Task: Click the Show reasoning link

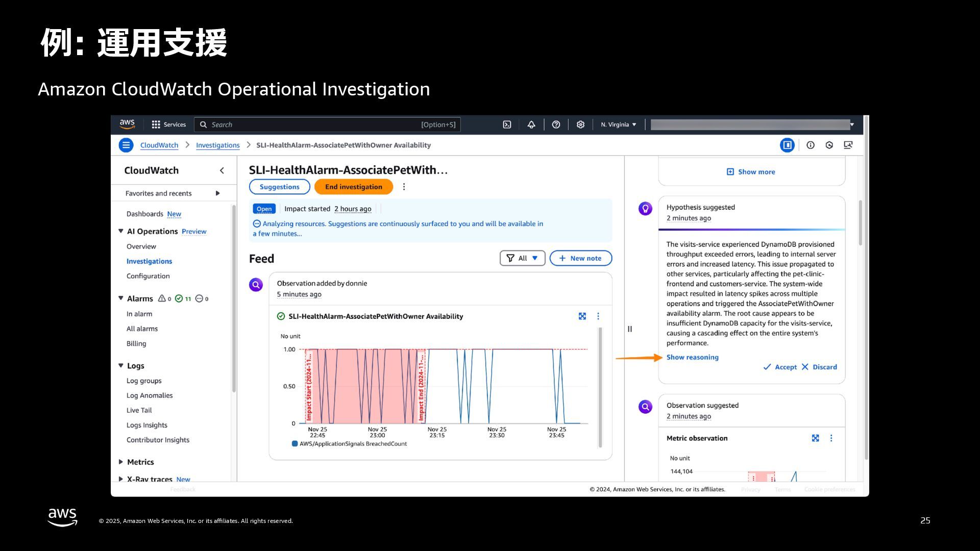Action: (x=692, y=357)
